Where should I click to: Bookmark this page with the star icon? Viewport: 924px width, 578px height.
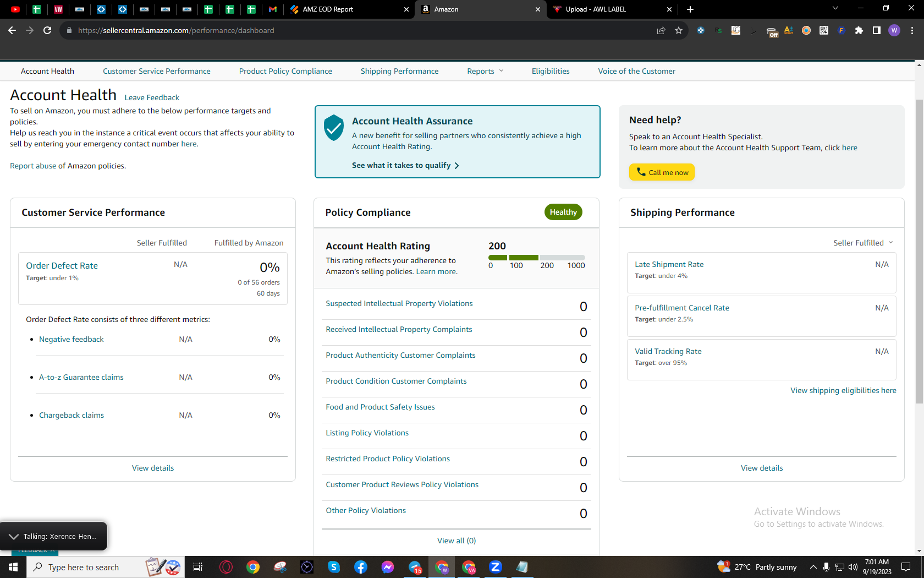click(679, 30)
